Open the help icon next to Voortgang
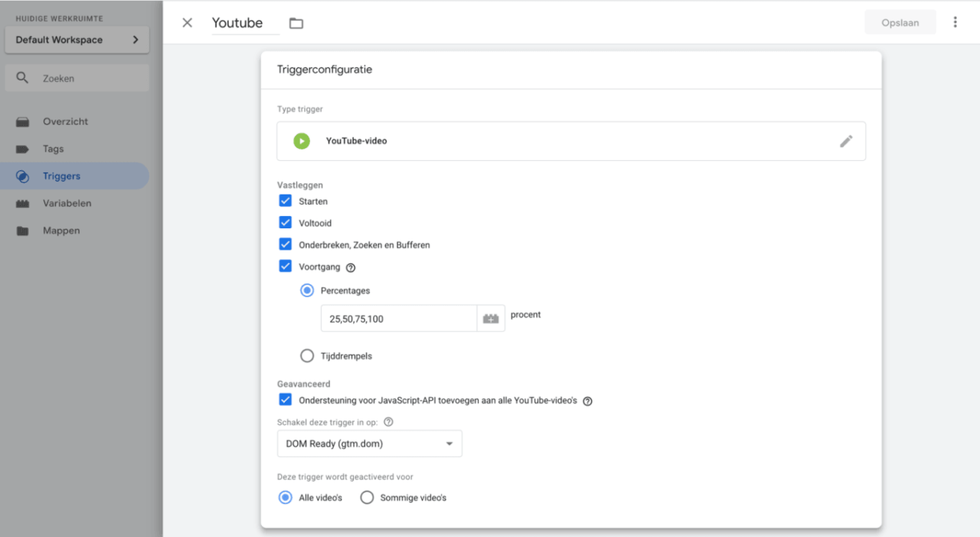The height and width of the screenshot is (537, 980). pos(351,267)
